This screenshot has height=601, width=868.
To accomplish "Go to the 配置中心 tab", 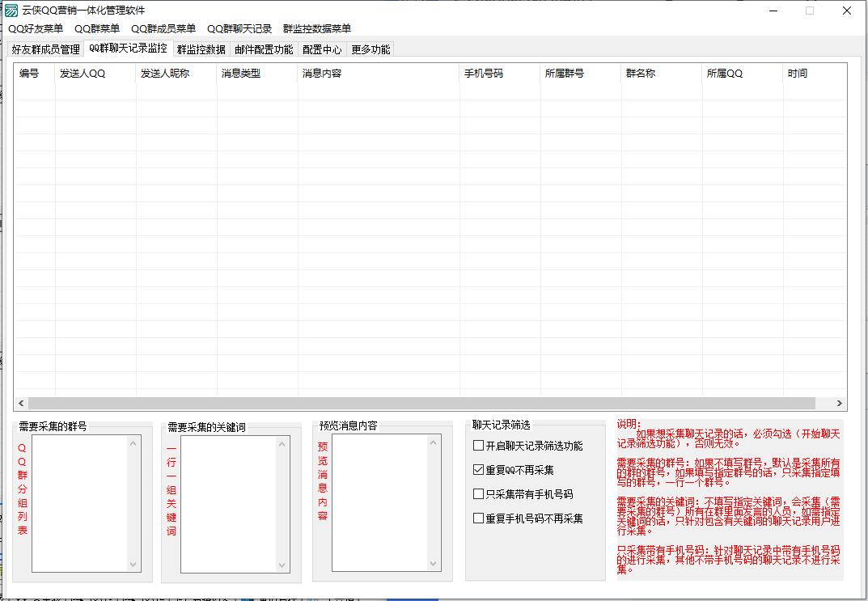I will [x=322, y=49].
